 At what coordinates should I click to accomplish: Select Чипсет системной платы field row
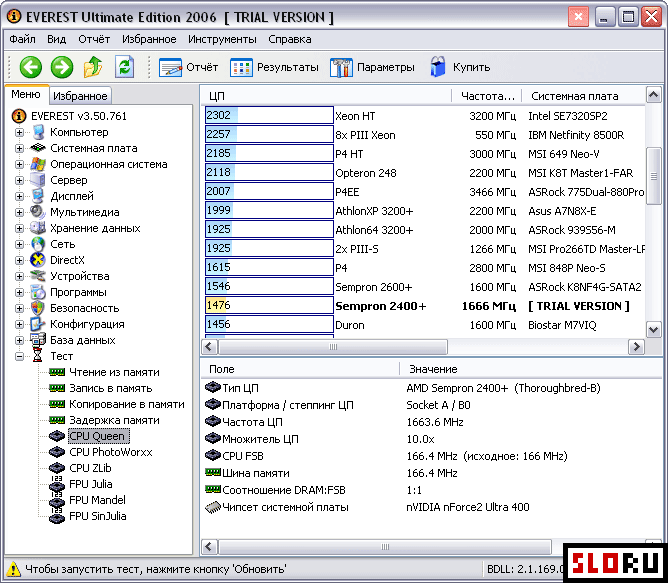431,507
